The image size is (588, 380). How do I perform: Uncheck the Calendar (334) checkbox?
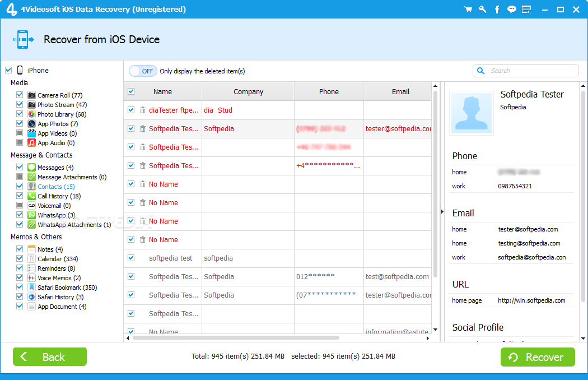click(x=20, y=258)
